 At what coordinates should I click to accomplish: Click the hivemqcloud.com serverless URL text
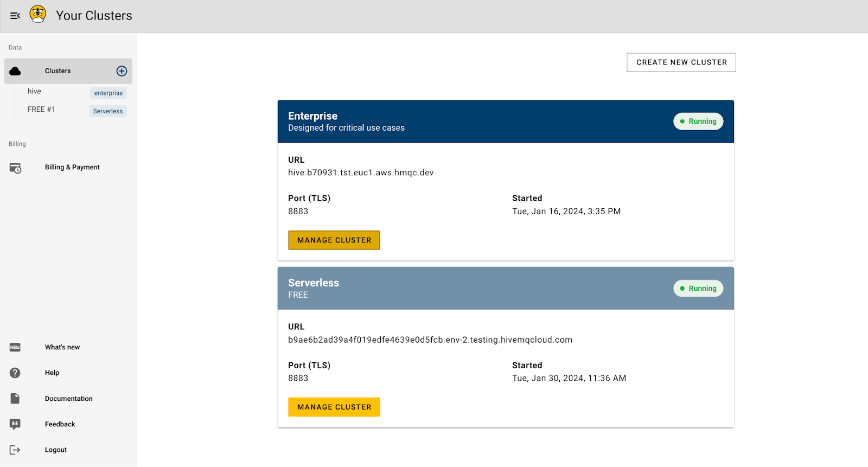(430, 340)
